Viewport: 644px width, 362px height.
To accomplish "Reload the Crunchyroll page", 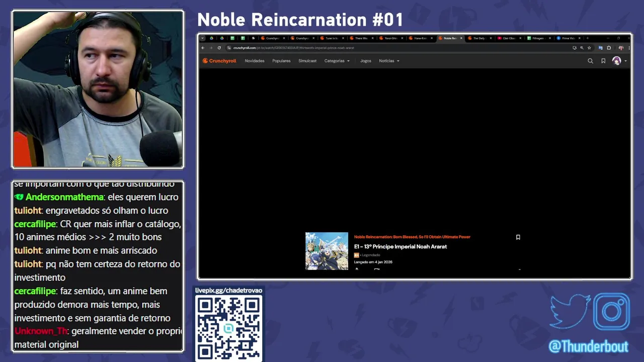I will [x=219, y=48].
